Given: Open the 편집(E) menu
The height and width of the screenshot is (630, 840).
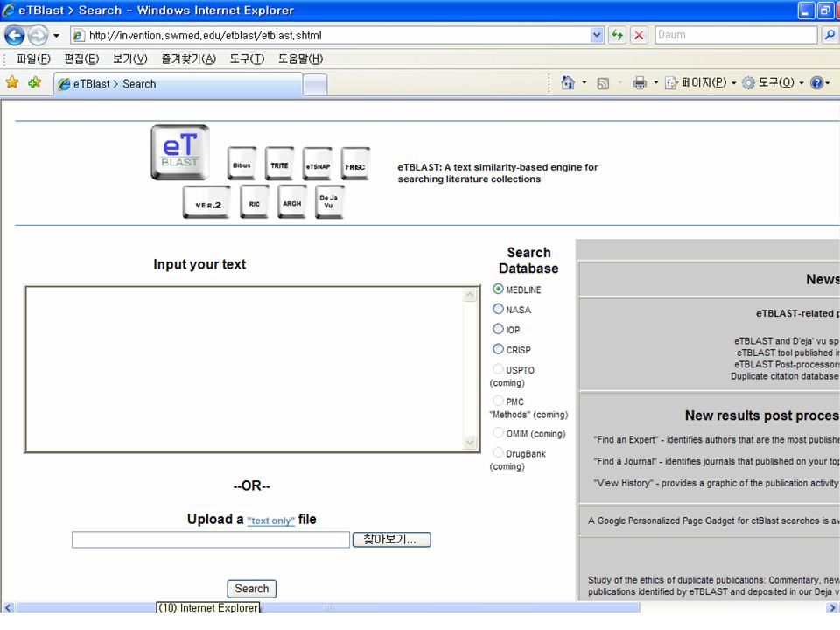Looking at the screenshot, I should click(x=81, y=59).
